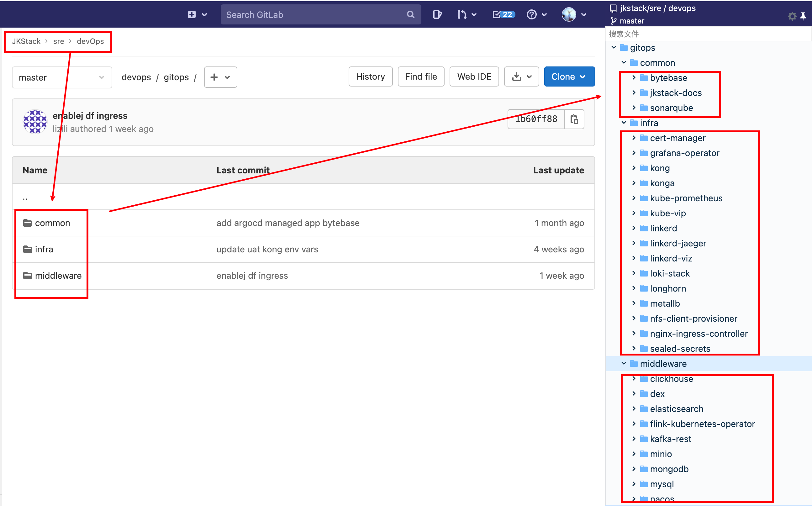Click the dex folder icon in the tree
This screenshot has height=506, width=812.
pyautogui.click(x=644, y=393)
